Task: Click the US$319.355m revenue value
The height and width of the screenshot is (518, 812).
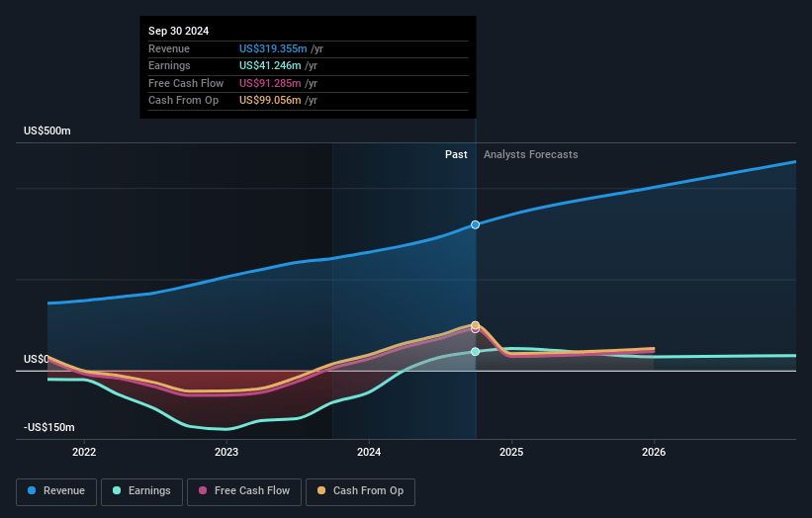Action: [x=273, y=48]
